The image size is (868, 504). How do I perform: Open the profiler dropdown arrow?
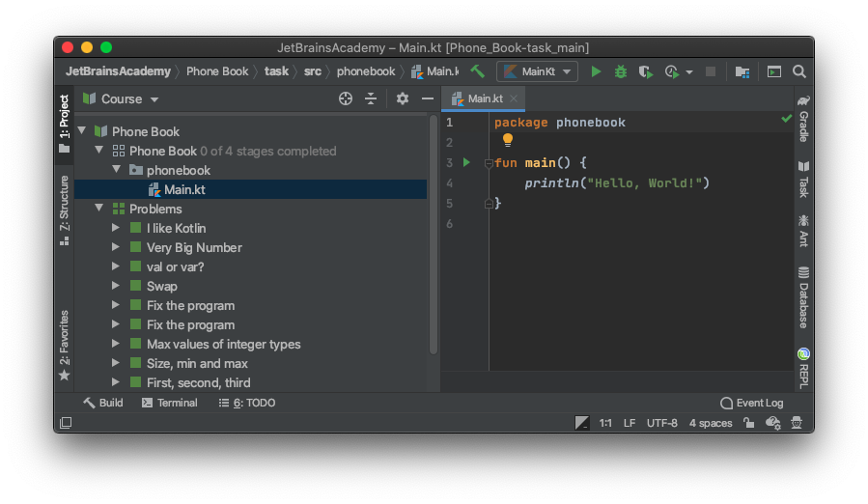point(689,72)
